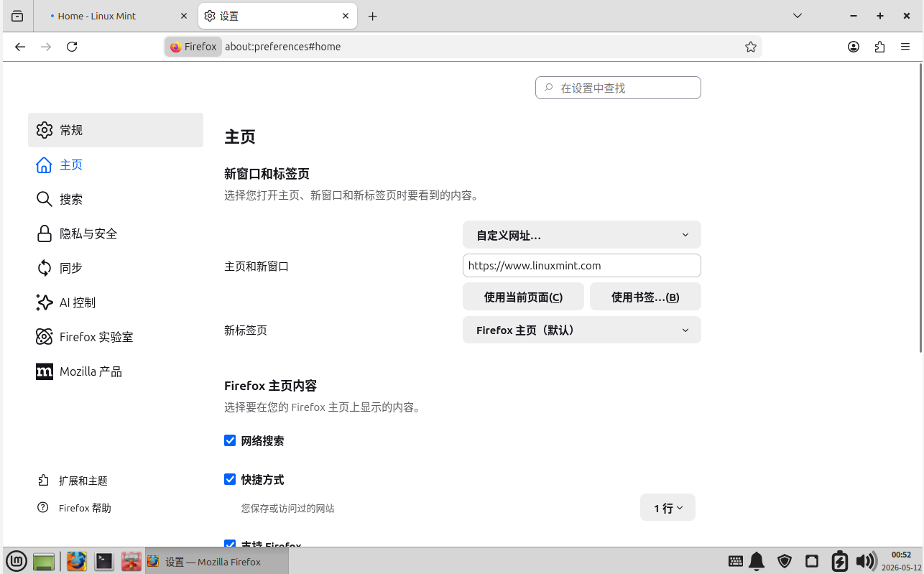
Task: Open Firefox 帮助 link
Action: coord(75,508)
